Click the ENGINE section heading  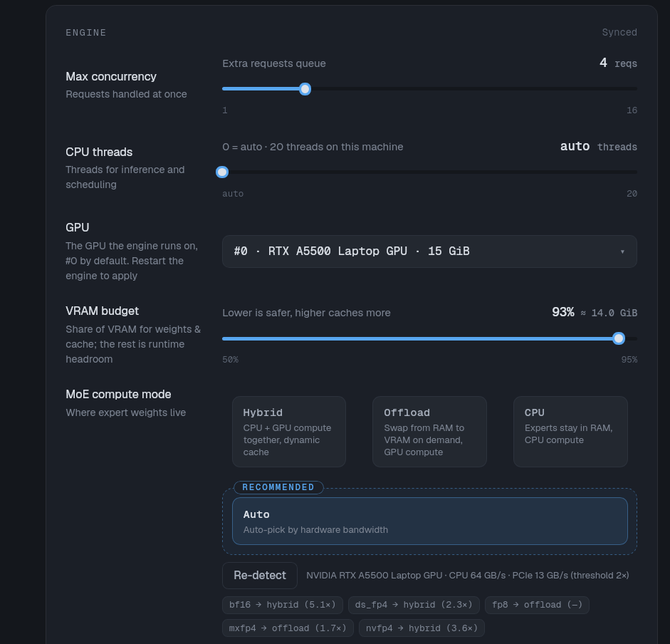point(86,33)
